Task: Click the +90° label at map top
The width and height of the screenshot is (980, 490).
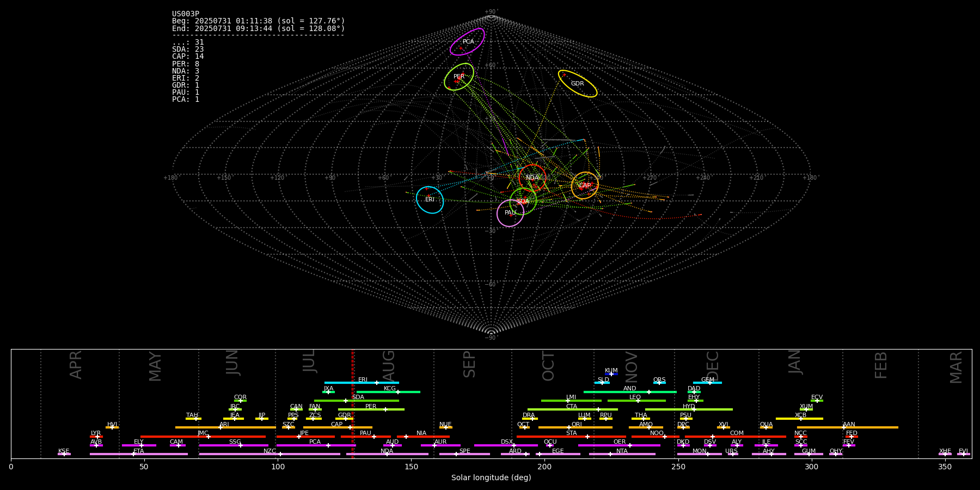Action: coord(491,12)
